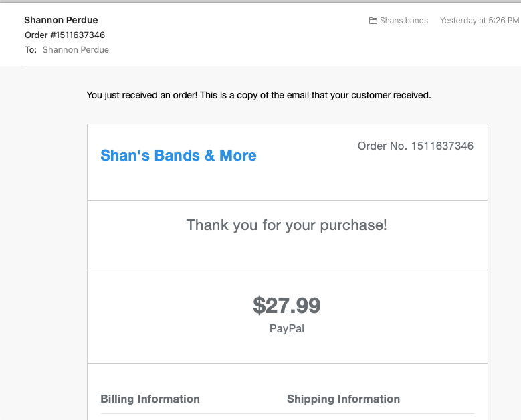Click the Billing Information heading
This screenshot has height=420, width=521.
tap(150, 399)
